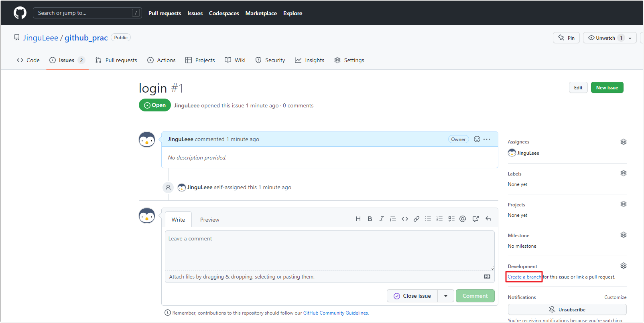Screen dimensions: 644x323
Task: Switch to the Code tab
Action: [x=28, y=60]
